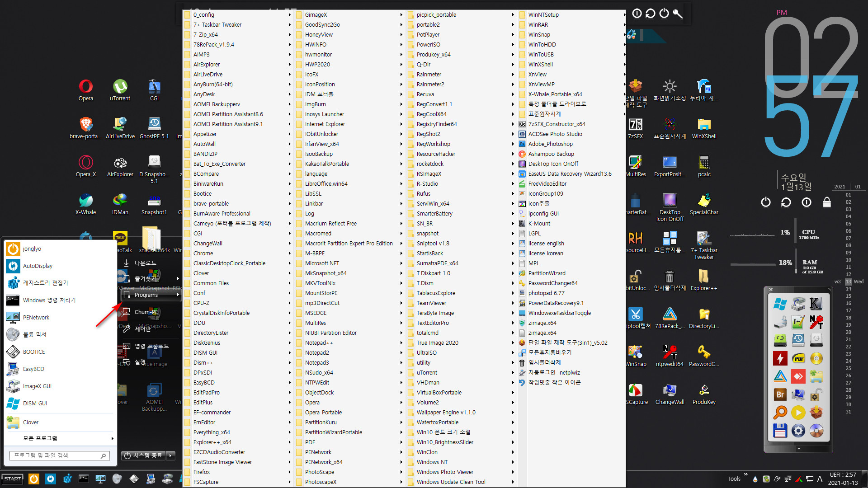This screenshot has width=868, height=488.
Task: Click the Rainmeter restart icon below the date
Action: click(x=786, y=202)
